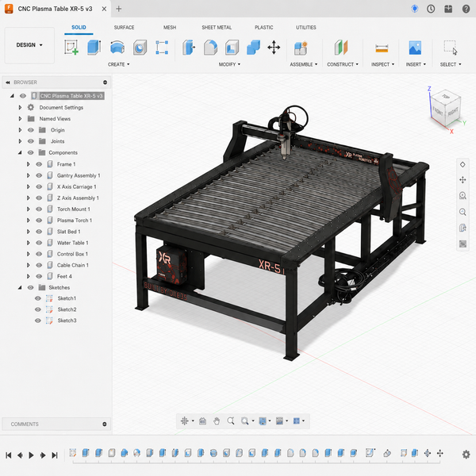Click the Construct plane icon
This screenshot has height=476, width=476.
(341, 48)
